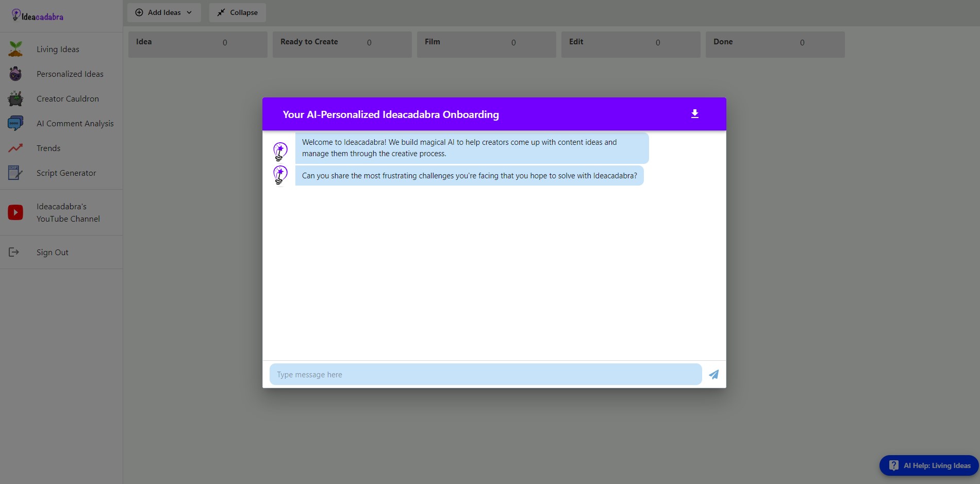Screen dimensions: 980x484
Task: Click the Done column count 0
Action: [802, 43]
